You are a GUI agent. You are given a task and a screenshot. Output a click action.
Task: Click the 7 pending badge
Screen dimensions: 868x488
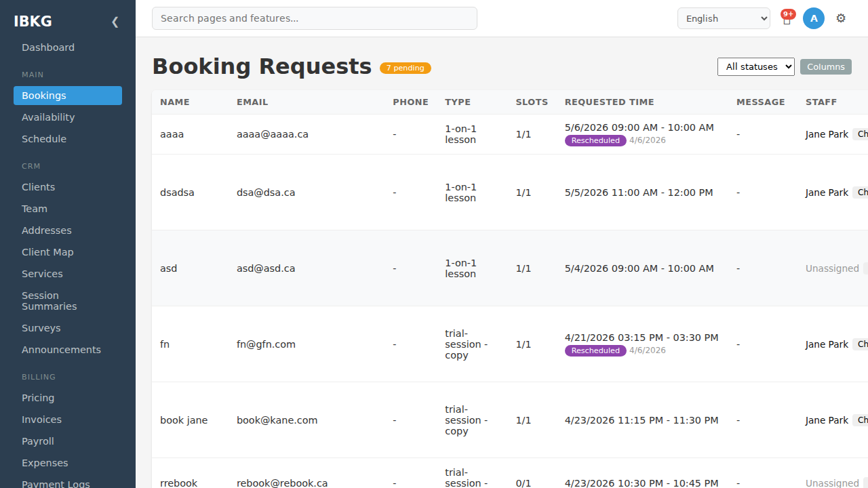pos(406,68)
